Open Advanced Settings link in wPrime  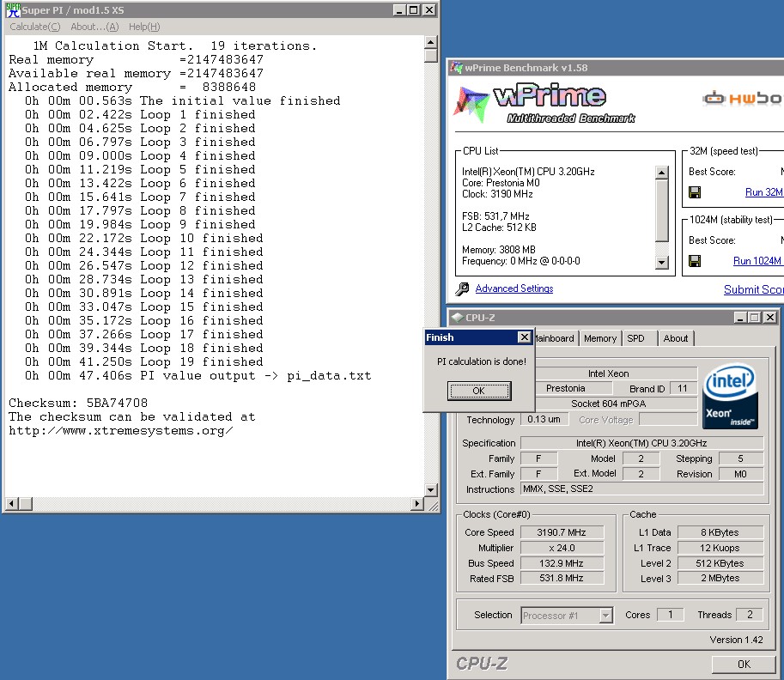[514, 288]
